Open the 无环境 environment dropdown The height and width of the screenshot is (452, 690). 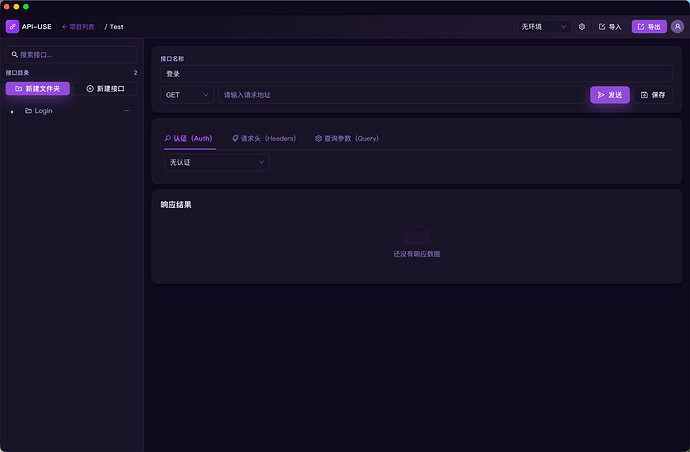coord(544,27)
